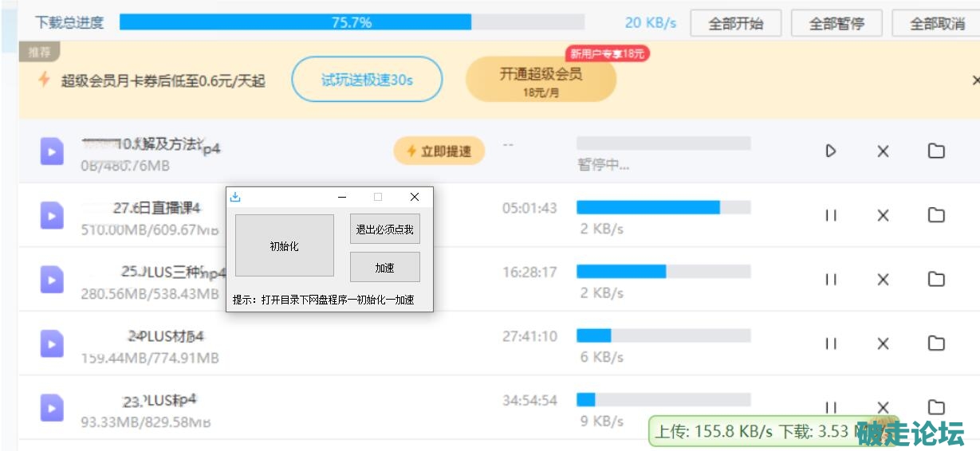Cancel the 10.解及方法 download

(883, 151)
